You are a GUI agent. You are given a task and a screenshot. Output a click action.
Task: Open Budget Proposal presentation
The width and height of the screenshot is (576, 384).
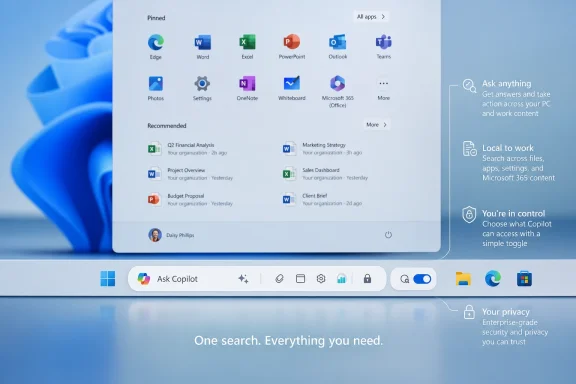tap(190, 200)
